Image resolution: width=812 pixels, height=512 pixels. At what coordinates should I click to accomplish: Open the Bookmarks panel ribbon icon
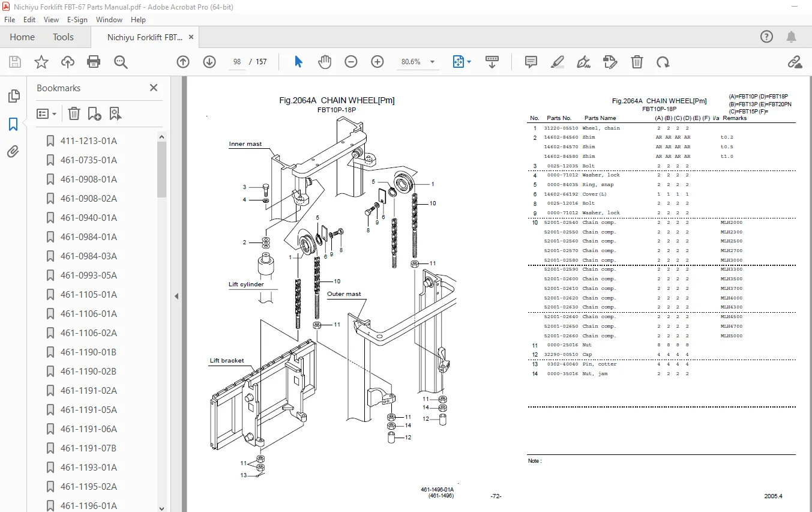pos(13,124)
